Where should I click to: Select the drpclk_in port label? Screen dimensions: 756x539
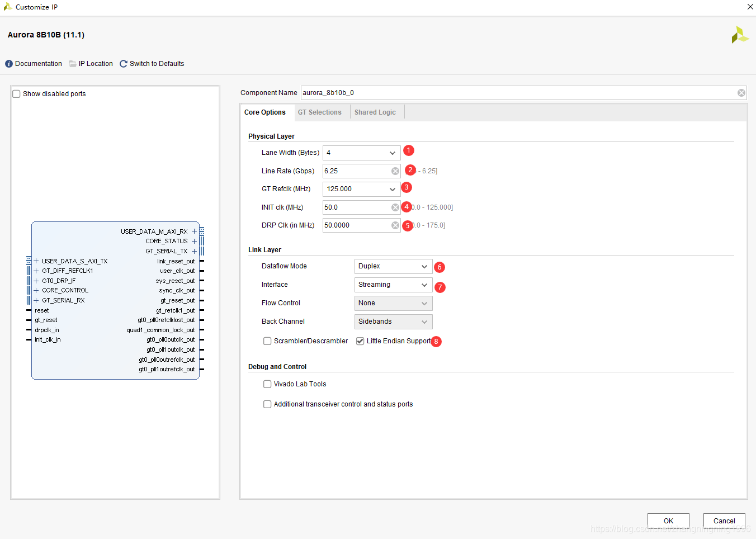click(47, 330)
